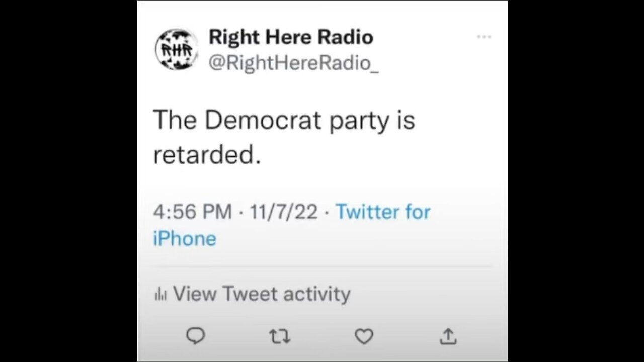Image resolution: width=644 pixels, height=362 pixels.
Task: Click the 11/7/22 date
Action: pos(284,212)
